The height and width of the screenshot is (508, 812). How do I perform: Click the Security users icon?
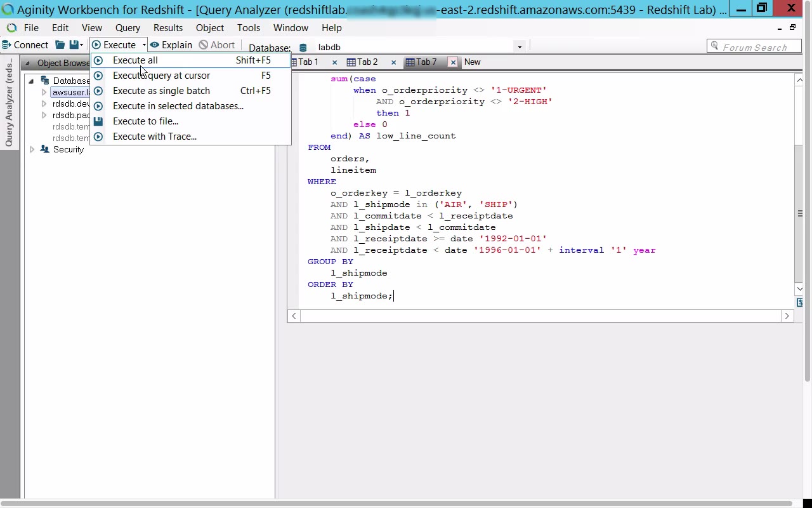44,149
